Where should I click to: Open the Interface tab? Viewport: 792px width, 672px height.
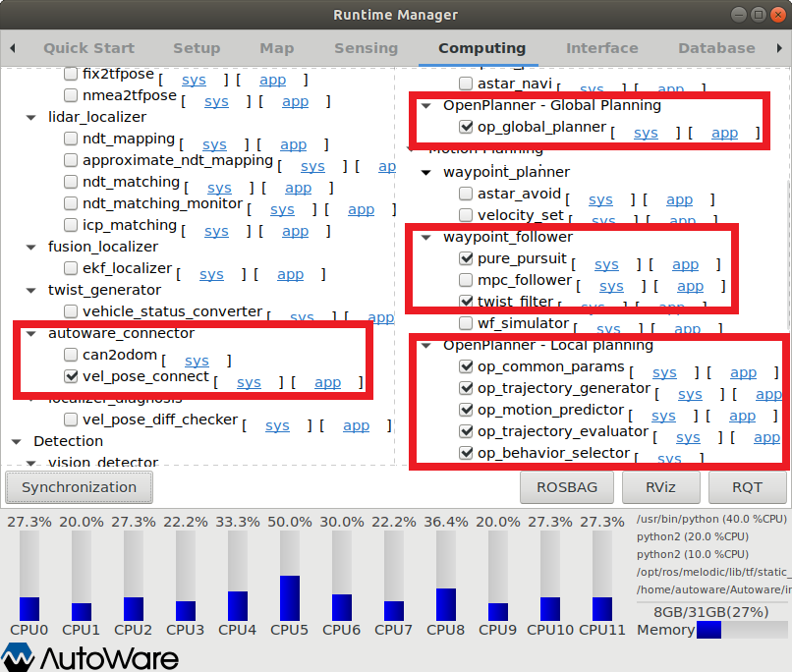pos(601,48)
